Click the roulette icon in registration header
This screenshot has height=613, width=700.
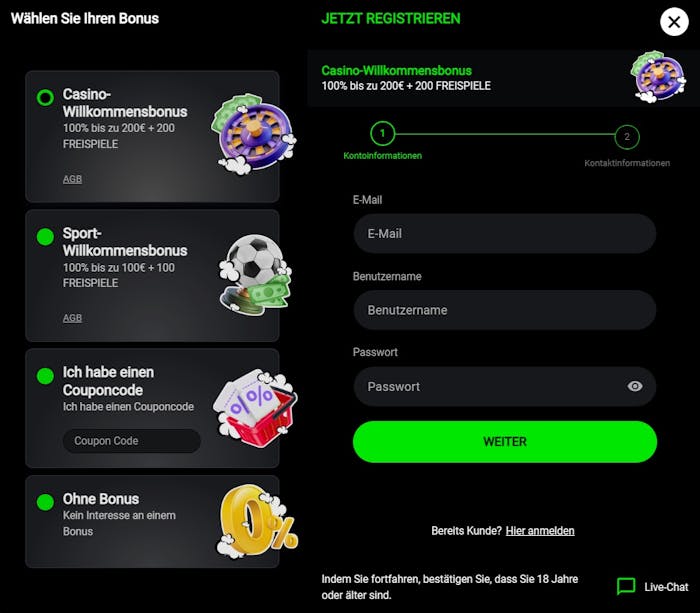coord(657,77)
